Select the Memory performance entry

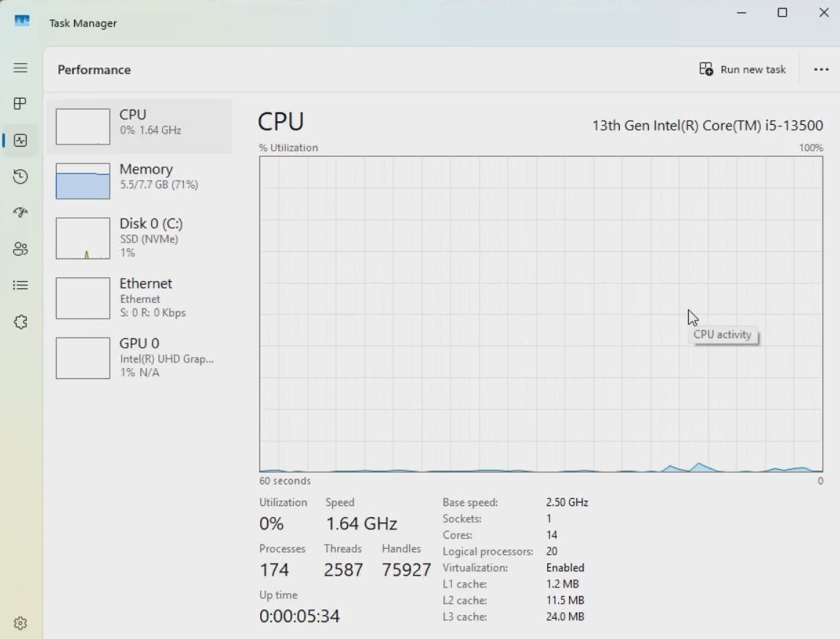(x=140, y=181)
